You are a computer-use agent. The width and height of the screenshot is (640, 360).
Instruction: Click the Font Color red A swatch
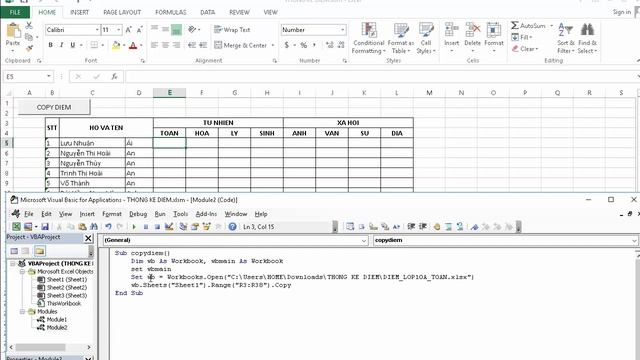pyautogui.click(x=133, y=45)
